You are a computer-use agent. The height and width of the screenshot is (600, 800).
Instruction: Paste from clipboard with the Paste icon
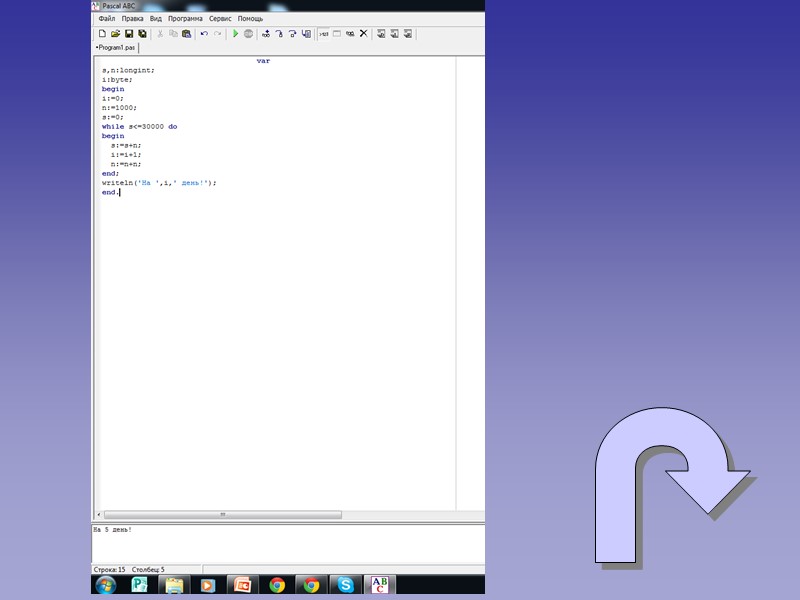(x=187, y=34)
